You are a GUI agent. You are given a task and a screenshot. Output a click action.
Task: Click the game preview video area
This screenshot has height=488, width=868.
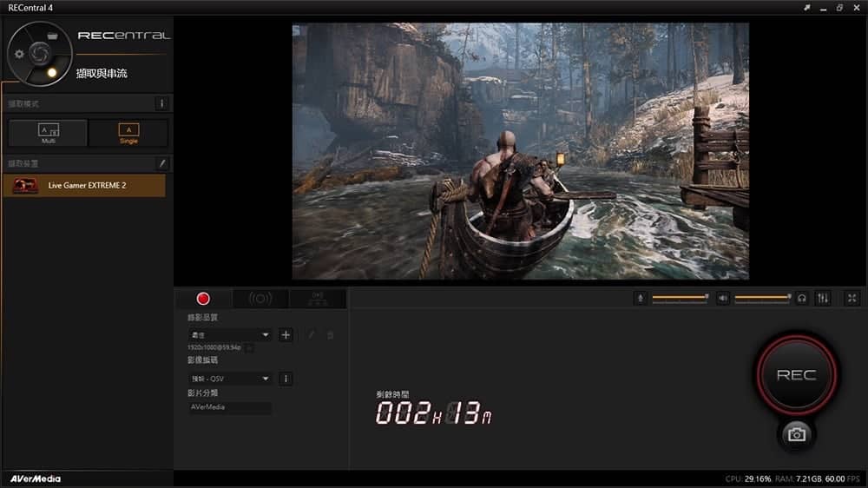(x=520, y=151)
